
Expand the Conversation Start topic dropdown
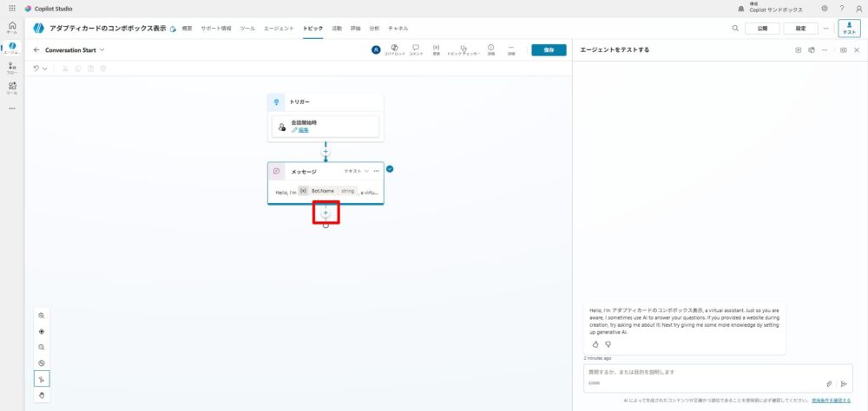coord(102,49)
